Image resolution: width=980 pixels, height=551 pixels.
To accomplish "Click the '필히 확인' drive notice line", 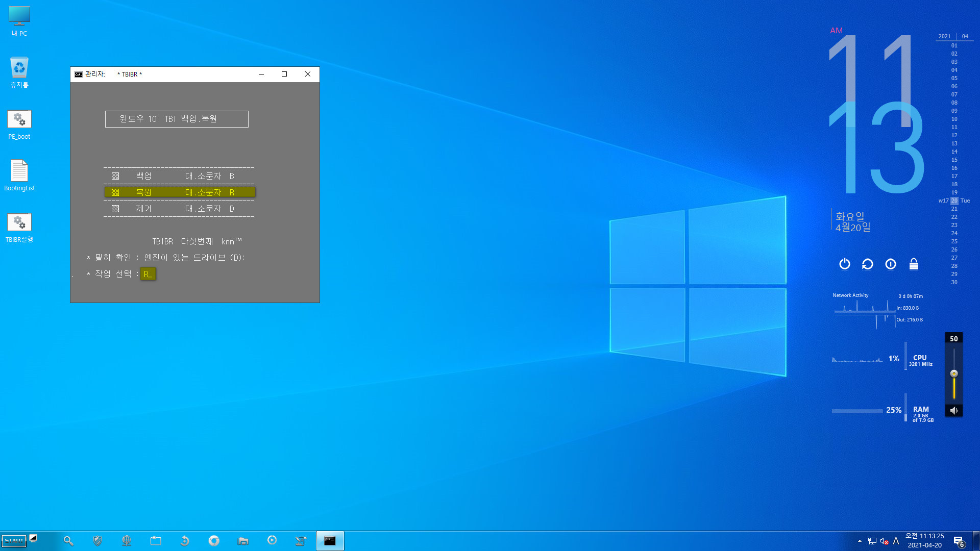I will click(x=166, y=258).
